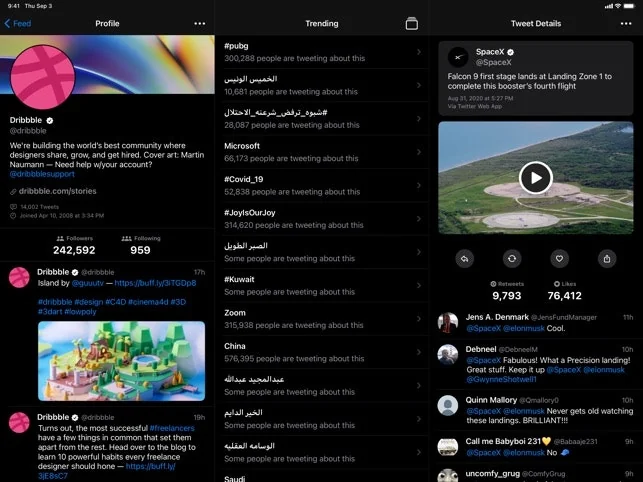Viewport: 643px width, 482px height.
Task: Open @SpaceX handle in tweet header
Action: (x=493, y=62)
